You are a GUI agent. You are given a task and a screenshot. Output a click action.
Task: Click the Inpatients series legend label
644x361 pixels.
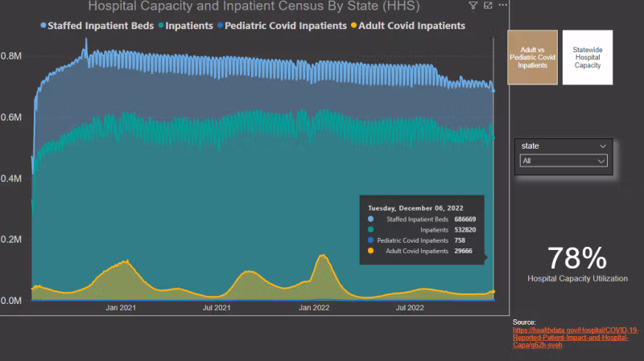[190, 26]
